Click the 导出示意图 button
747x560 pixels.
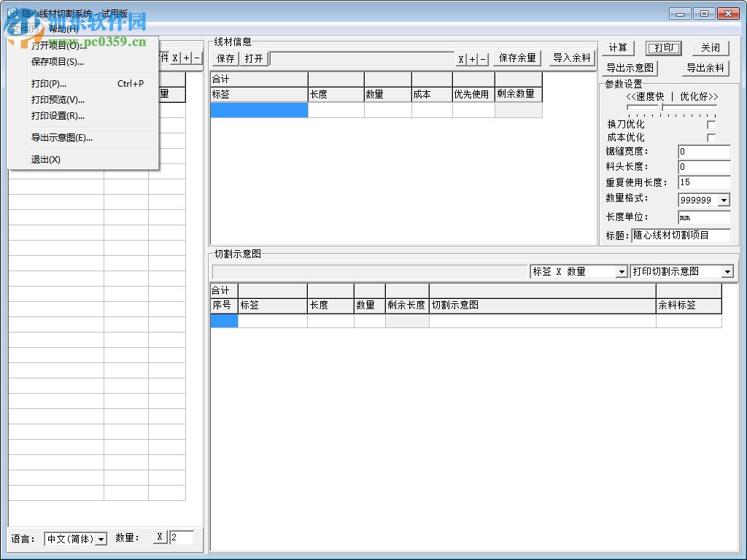(630, 68)
